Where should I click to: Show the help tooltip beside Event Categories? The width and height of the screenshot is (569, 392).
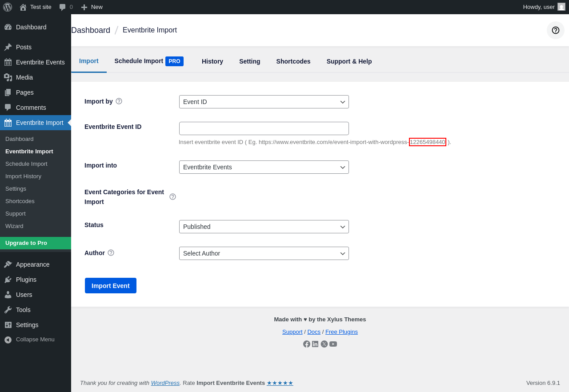(x=172, y=196)
